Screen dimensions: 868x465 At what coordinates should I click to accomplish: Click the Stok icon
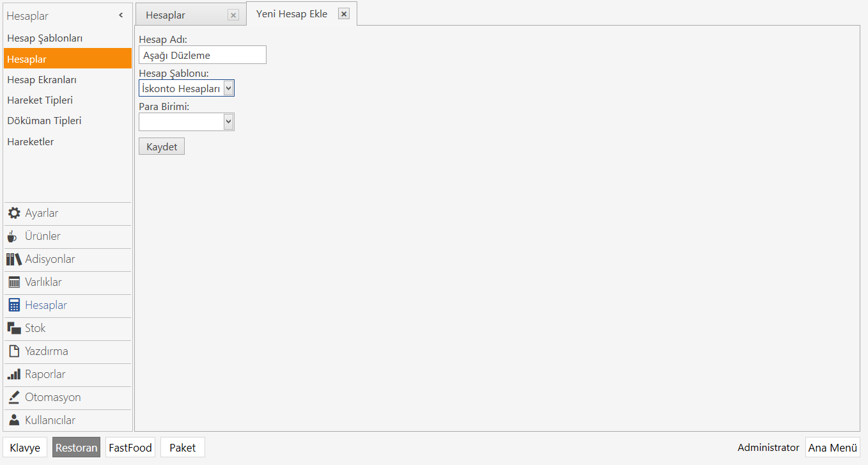click(14, 328)
